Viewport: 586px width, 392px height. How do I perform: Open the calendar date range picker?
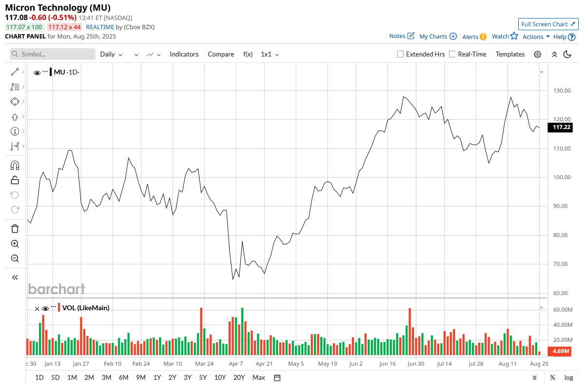pos(277,377)
